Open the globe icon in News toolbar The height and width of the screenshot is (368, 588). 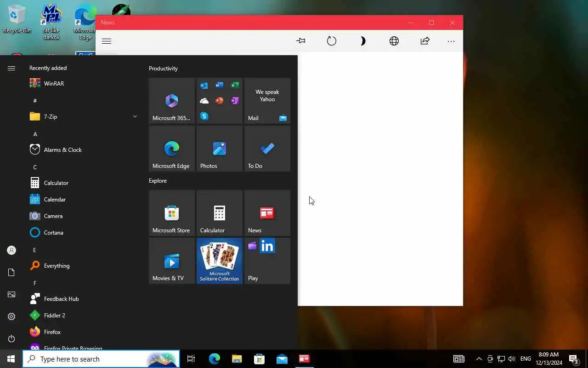pyautogui.click(x=394, y=41)
